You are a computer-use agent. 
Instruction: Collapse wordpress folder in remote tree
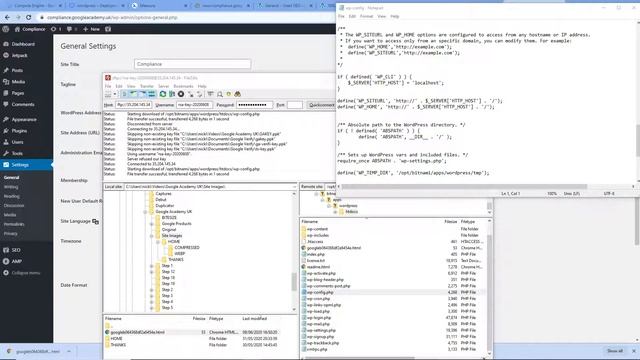click(x=329, y=206)
